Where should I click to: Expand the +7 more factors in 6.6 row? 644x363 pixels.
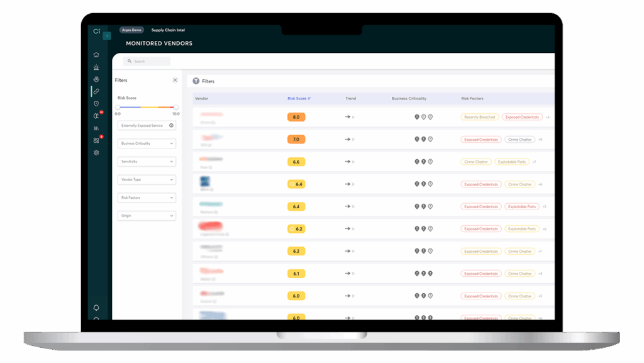pyautogui.click(x=535, y=162)
